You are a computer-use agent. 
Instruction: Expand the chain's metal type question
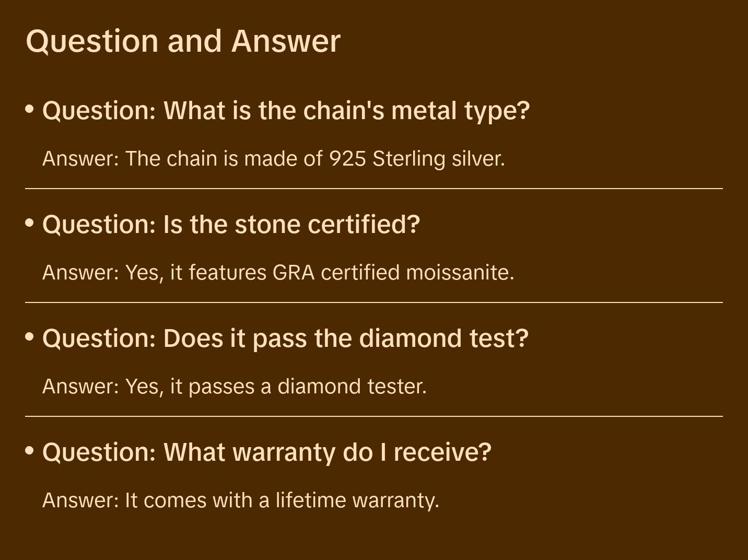click(286, 110)
